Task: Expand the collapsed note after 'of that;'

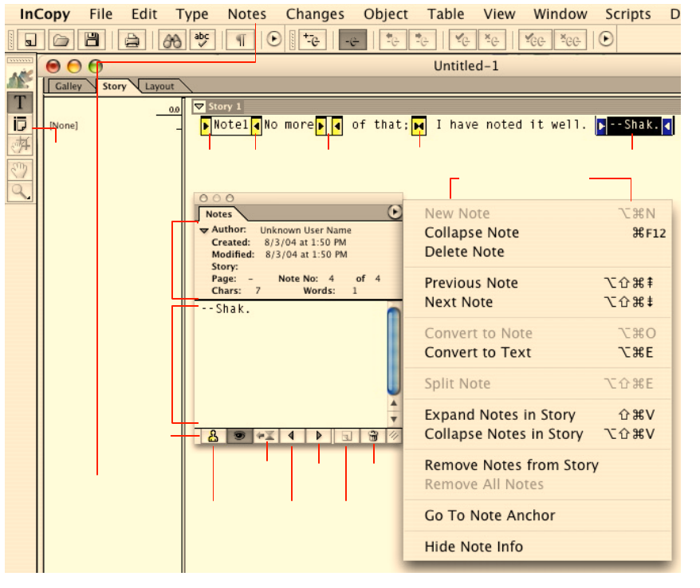Action: [419, 126]
